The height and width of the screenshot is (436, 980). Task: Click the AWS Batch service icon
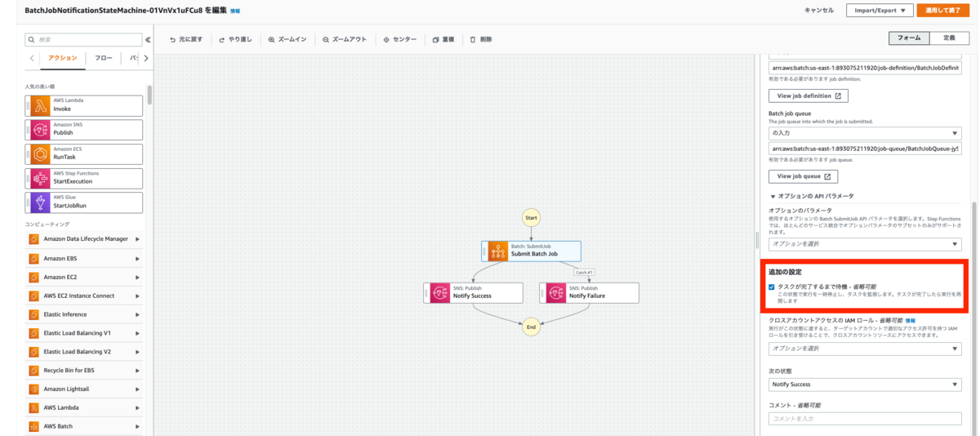coord(34,426)
